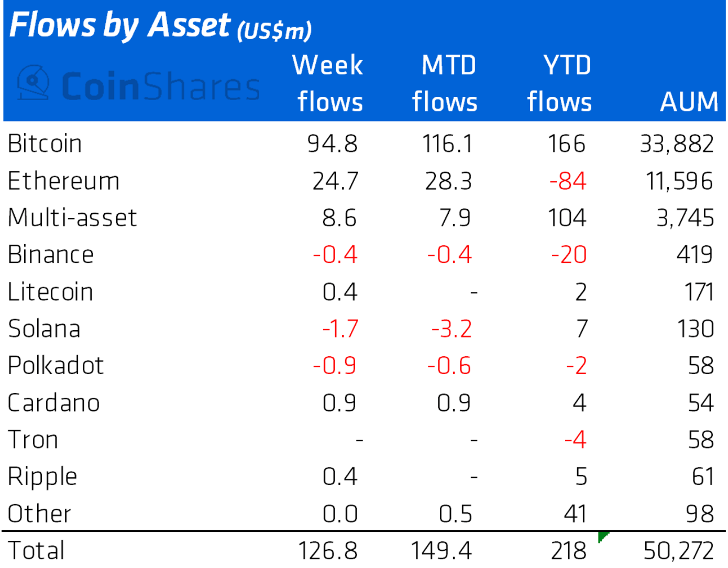Select the Multi-asset row label
Viewport: 728px width, 568px height.
click(x=72, y=217)
